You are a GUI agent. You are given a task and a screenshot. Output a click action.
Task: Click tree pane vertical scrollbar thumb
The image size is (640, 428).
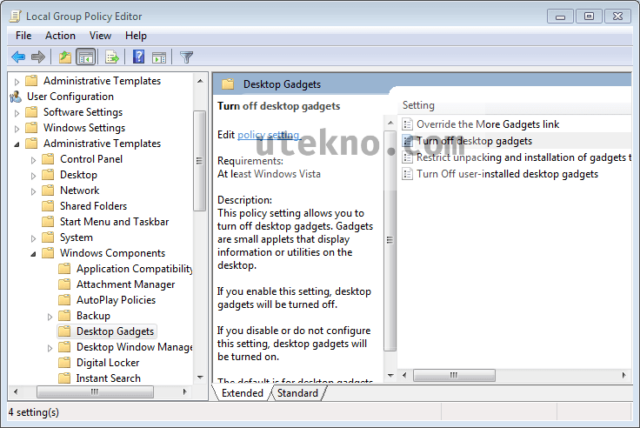[200, 160]
